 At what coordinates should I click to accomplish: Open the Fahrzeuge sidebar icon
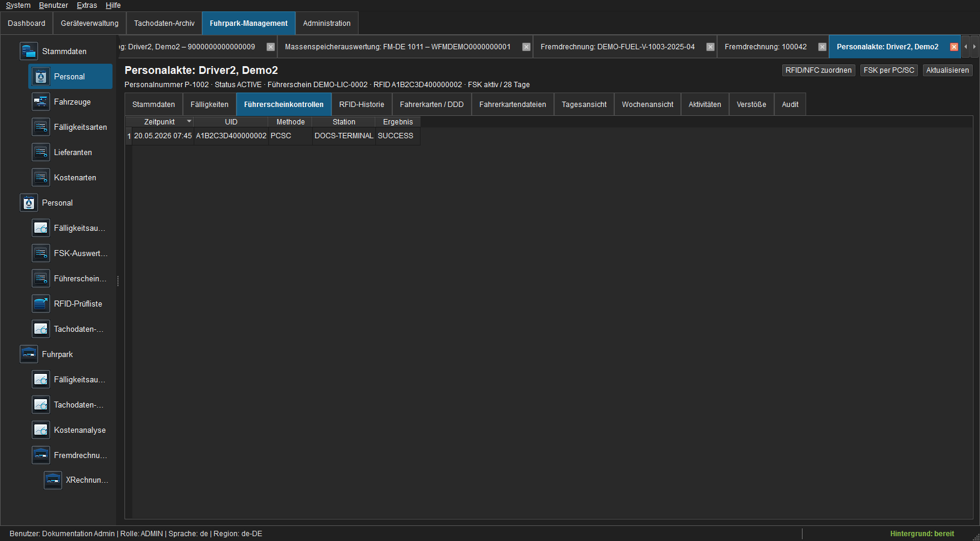[x=41, y=102]
